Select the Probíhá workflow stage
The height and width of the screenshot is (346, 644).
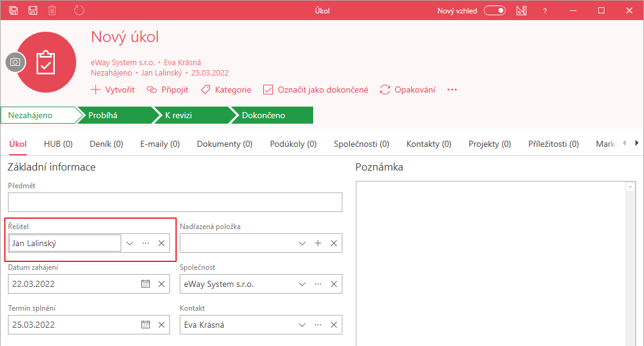pyautogui.click(x=115, y=115)
